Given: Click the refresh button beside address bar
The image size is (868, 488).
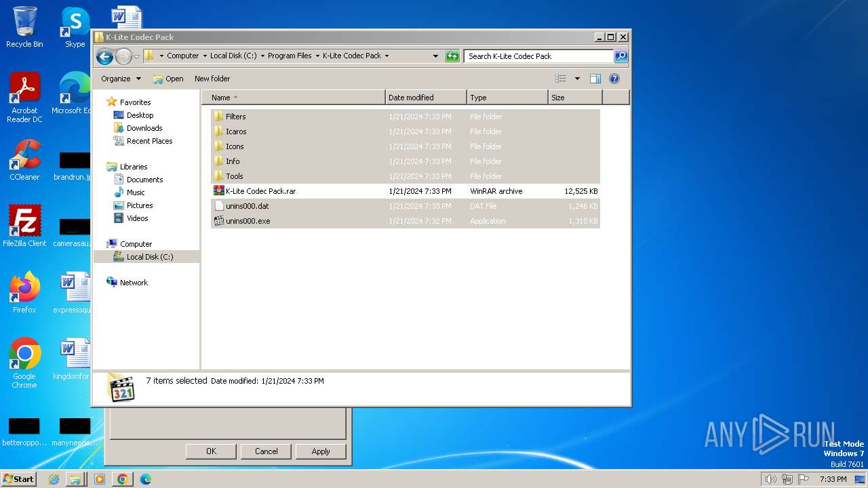Looking at the screenshot, I should [452, 56].
